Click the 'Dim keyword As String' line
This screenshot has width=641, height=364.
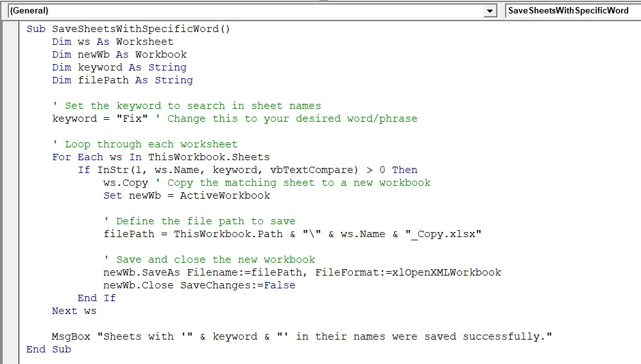coord(119,67)
